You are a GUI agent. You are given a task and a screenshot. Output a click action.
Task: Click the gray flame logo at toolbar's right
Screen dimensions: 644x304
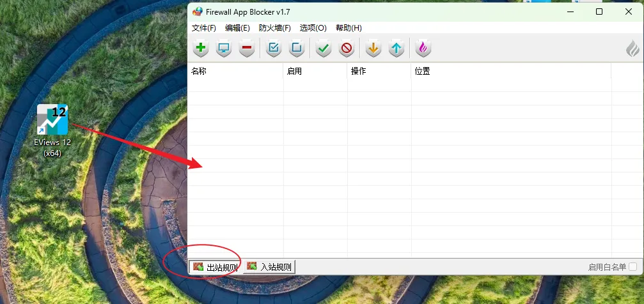tap(632, 49)
